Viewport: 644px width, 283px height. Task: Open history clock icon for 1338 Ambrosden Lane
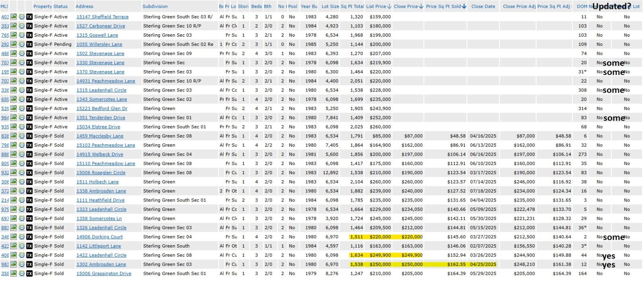[x=21, y=191]
